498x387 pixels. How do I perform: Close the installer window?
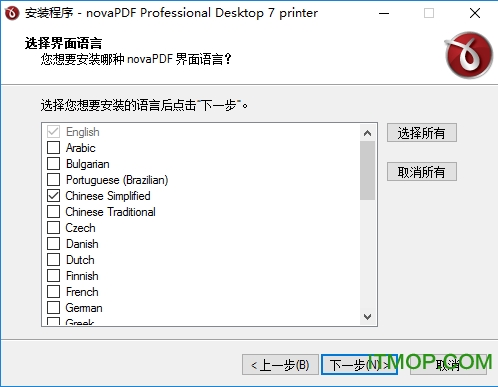(x=475, y=13)
